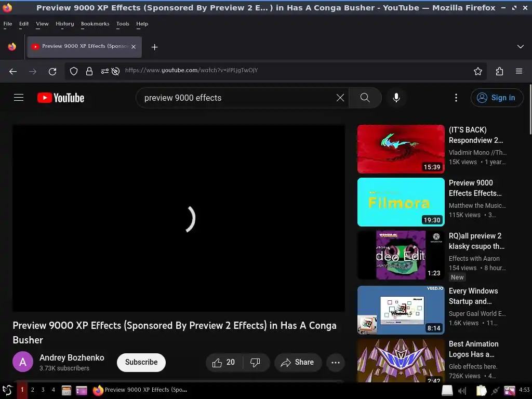Click the Sign in button
The image size is (532, 399).
[x=497, y=98]
